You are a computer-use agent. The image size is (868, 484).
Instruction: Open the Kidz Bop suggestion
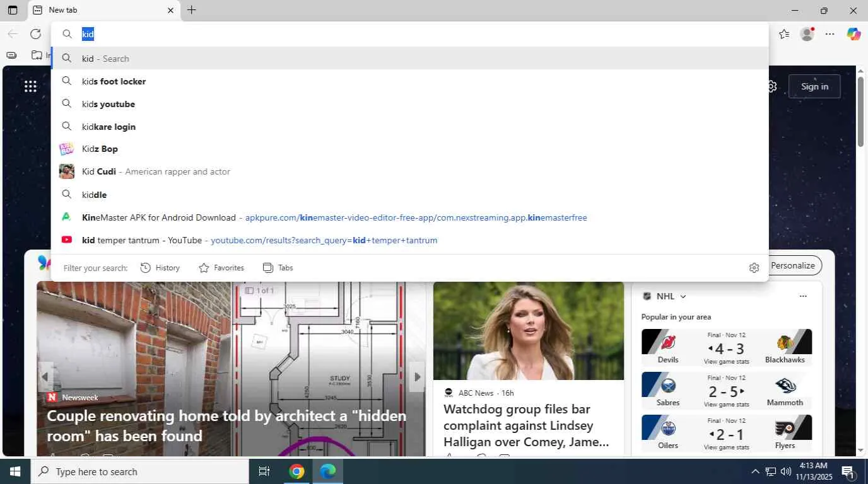point(410,149)
